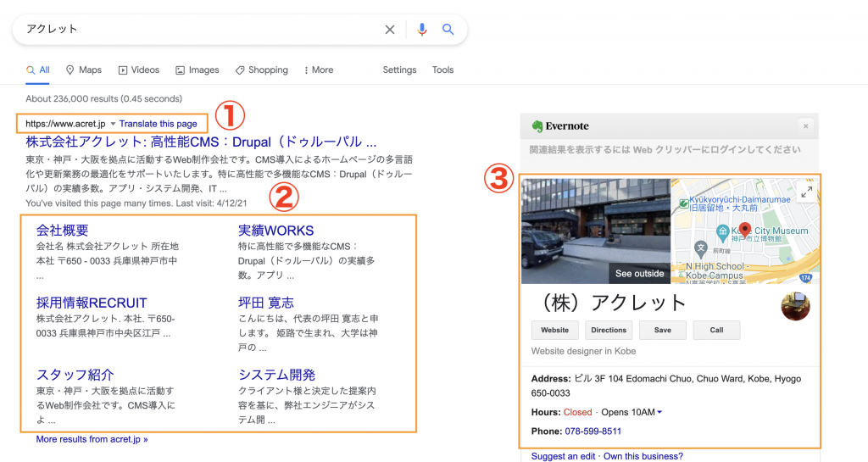Close the Evernote panel

805,126
